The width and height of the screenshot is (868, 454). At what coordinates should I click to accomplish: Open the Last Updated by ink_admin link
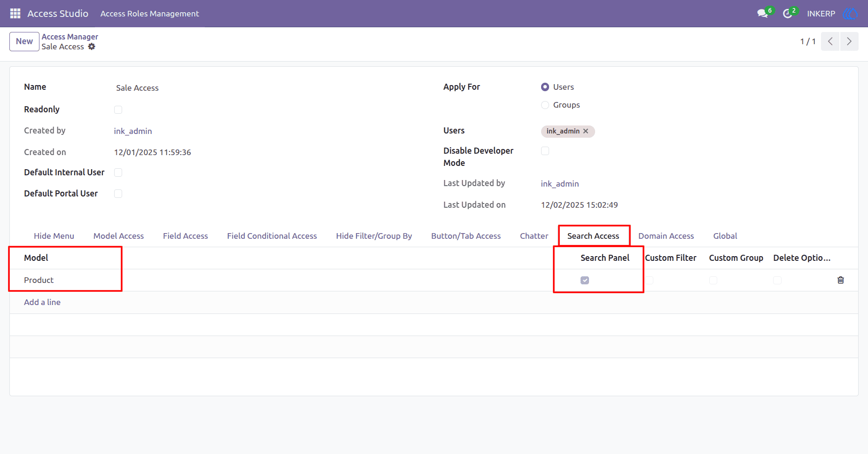pos(560,184)
